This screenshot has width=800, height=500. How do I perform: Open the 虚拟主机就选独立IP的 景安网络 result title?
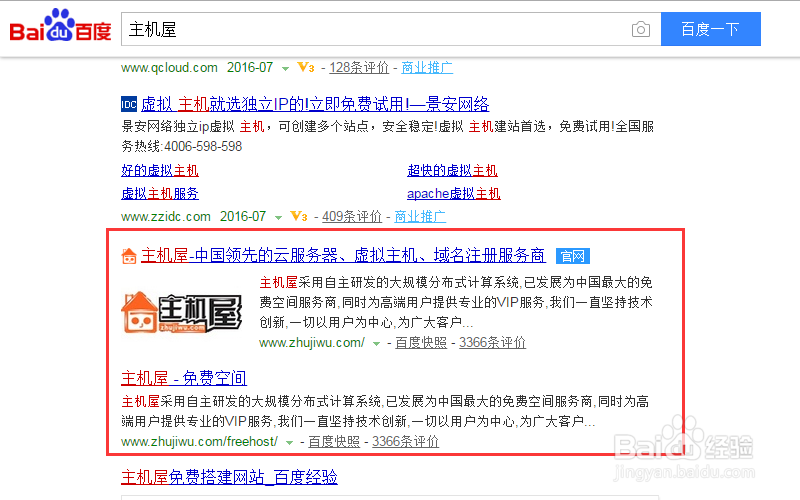click(315, 104)
